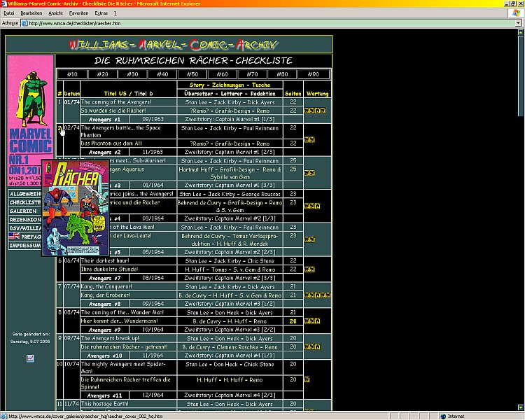
Task: Click rating icons for 'Kang, der Eroberer!'
Action: tap(317, 295)
